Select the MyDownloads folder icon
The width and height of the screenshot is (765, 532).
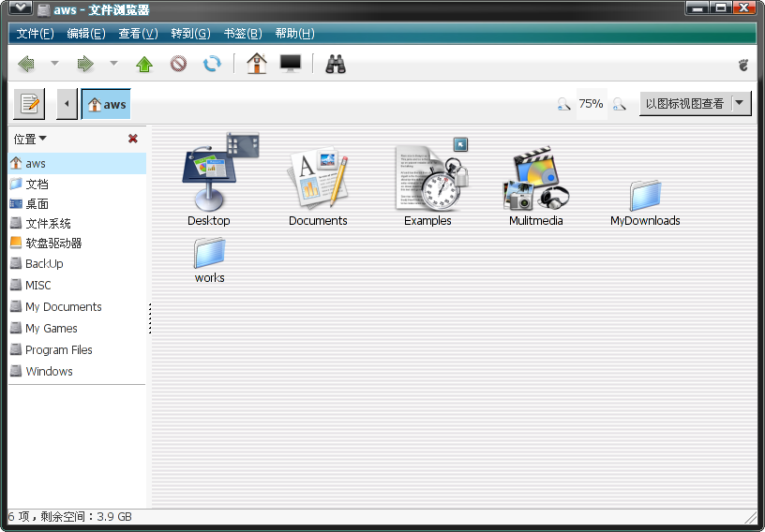(645, 196)
